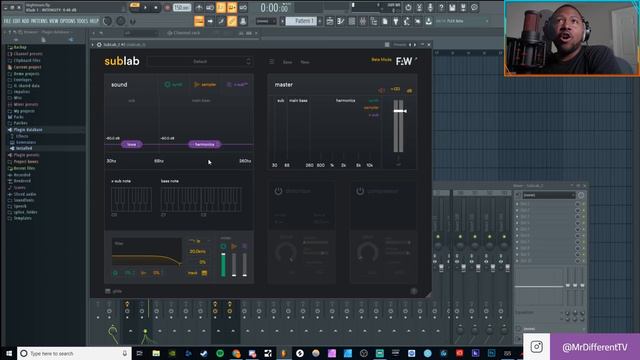640x360 pixels.
Task: Open the OPTIONS menu
Action: (68, 21)
